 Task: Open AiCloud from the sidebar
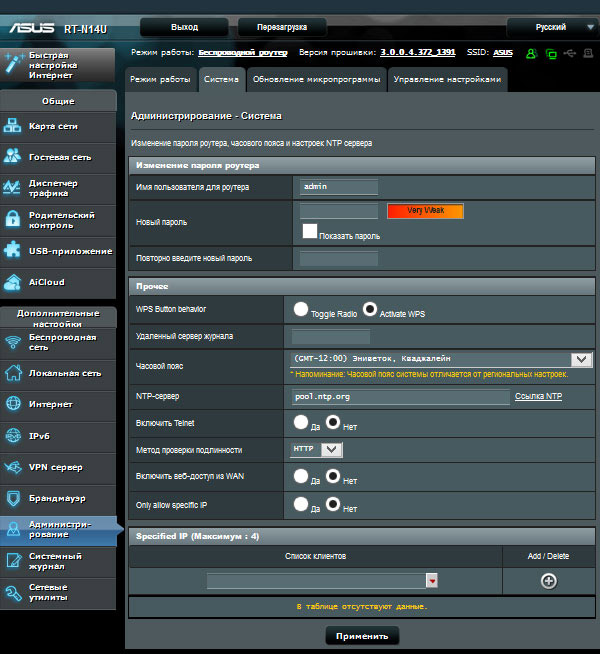pyautogui.click(x=13, y=282)
